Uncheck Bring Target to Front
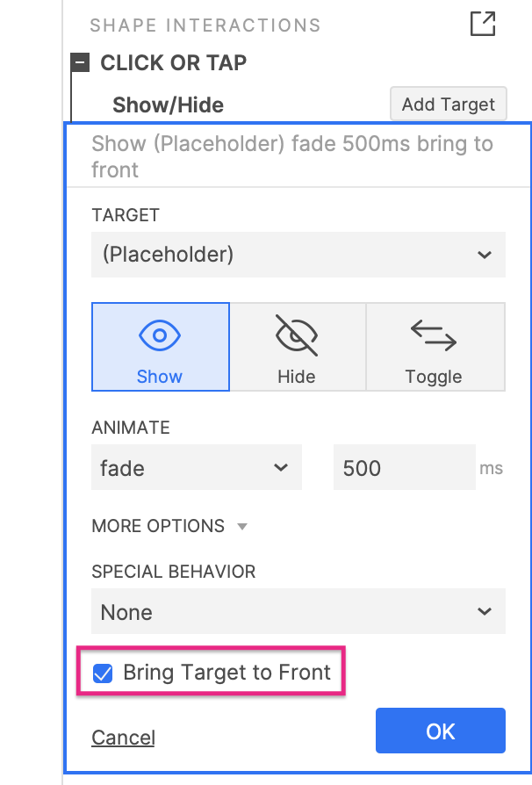Screen dimensions: 532x785 pos(103,673)
